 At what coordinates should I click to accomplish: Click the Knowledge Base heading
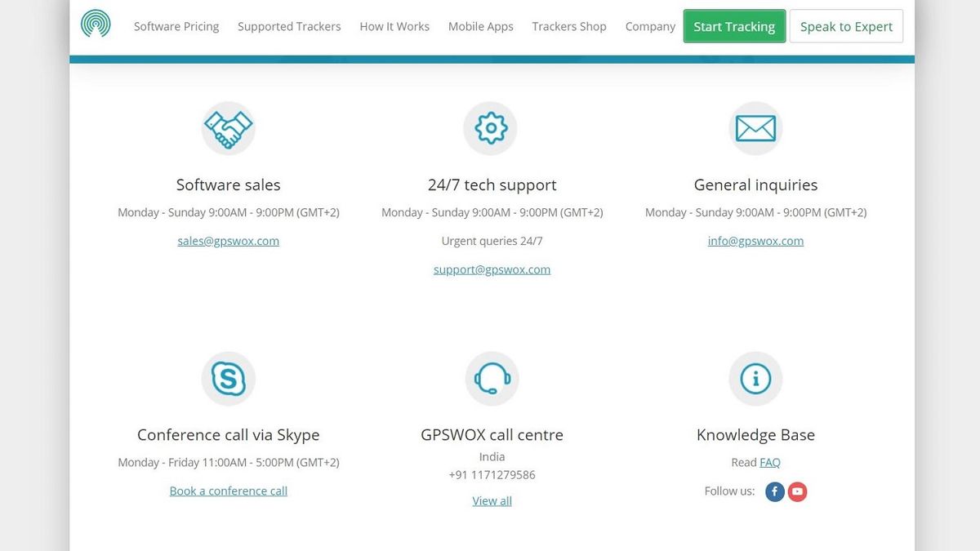click(755, 435)
